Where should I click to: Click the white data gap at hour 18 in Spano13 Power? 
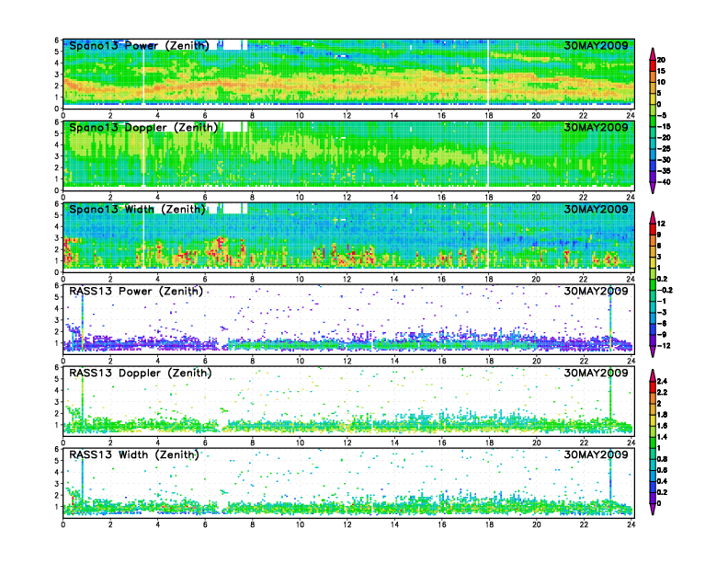pyautogui.click(x=488, y=72)
